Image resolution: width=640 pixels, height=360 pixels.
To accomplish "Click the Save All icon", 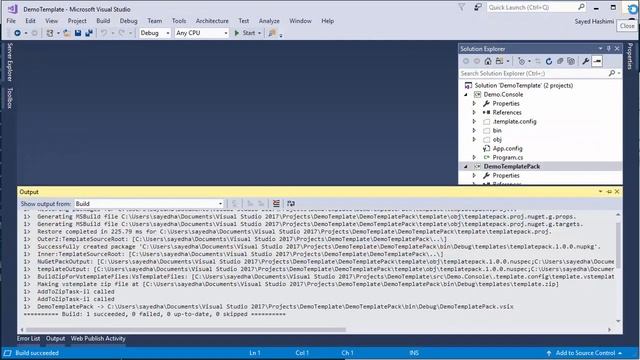I will [89, 33].
